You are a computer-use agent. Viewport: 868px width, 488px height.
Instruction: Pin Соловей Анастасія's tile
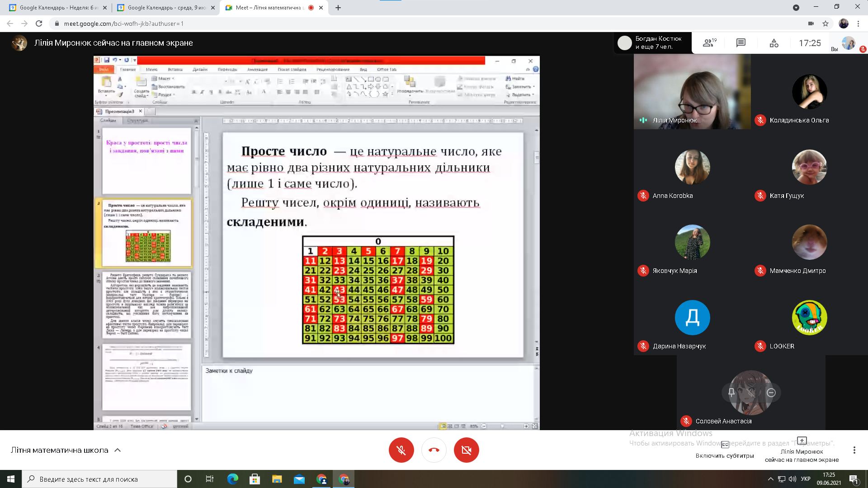[x=731, y=393]
